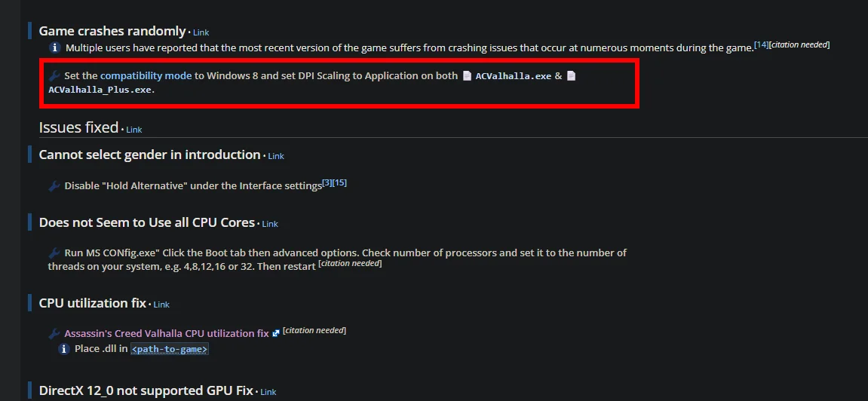Viewport: 868px width, 401px height.
Task: Follow citation reference 15
Action: point(340,182)
